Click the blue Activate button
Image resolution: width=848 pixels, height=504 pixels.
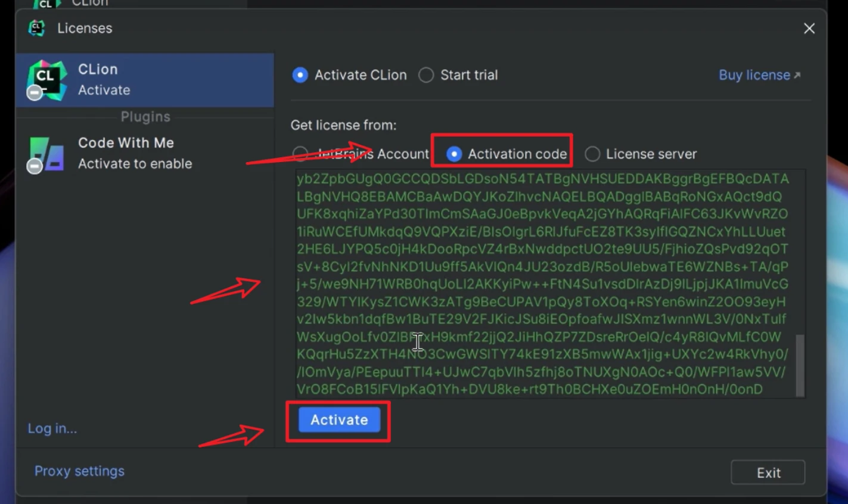click(x=339, y=420)
